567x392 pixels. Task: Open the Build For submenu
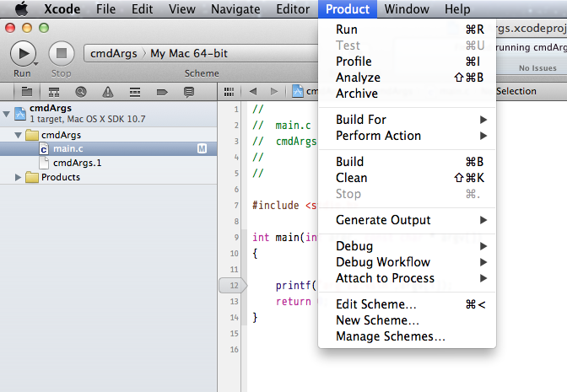coord(407,120)
